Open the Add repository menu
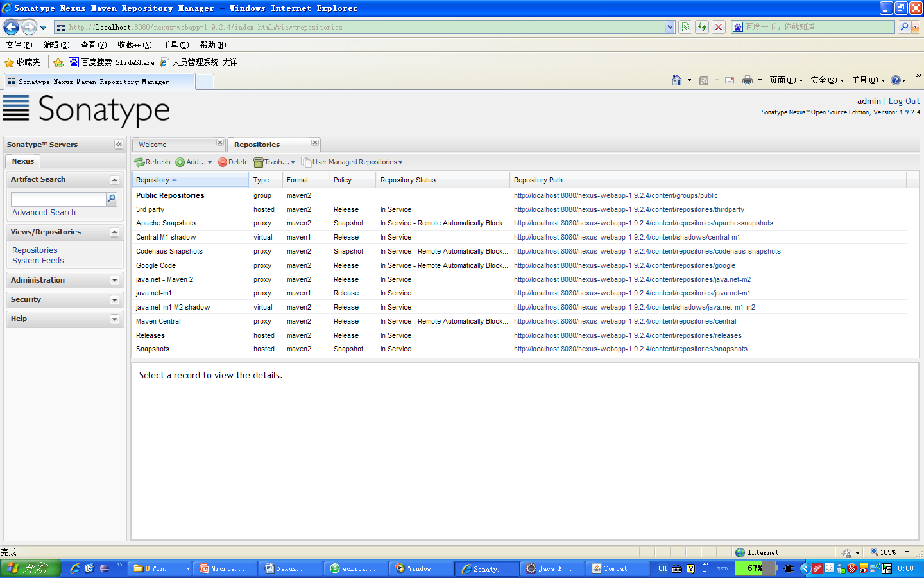 (193, 162)
